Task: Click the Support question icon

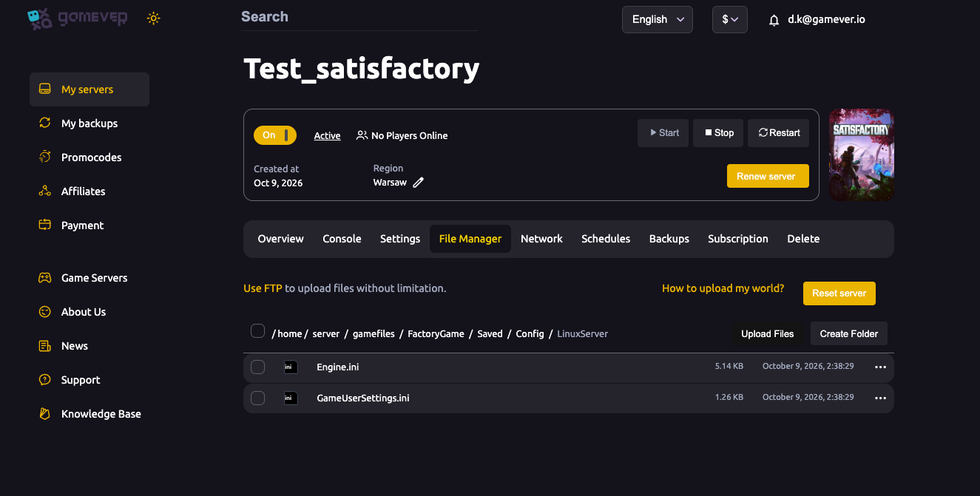Action: click(45, 380)
